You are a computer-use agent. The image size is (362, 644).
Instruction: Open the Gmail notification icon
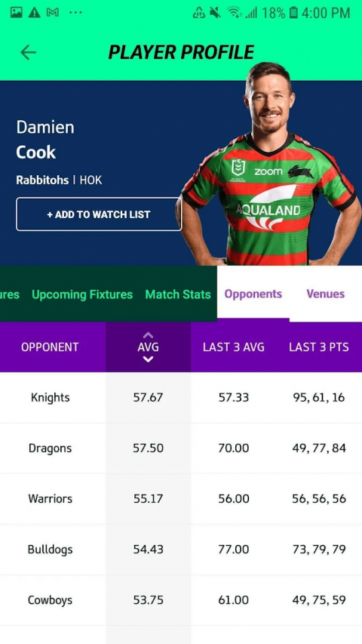click(x=53, y=12)
